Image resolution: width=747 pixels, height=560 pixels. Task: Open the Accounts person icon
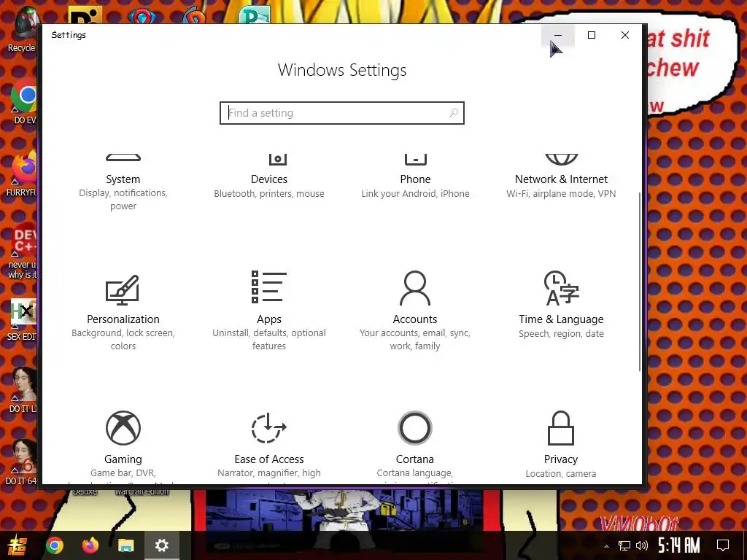pos(414,287)
